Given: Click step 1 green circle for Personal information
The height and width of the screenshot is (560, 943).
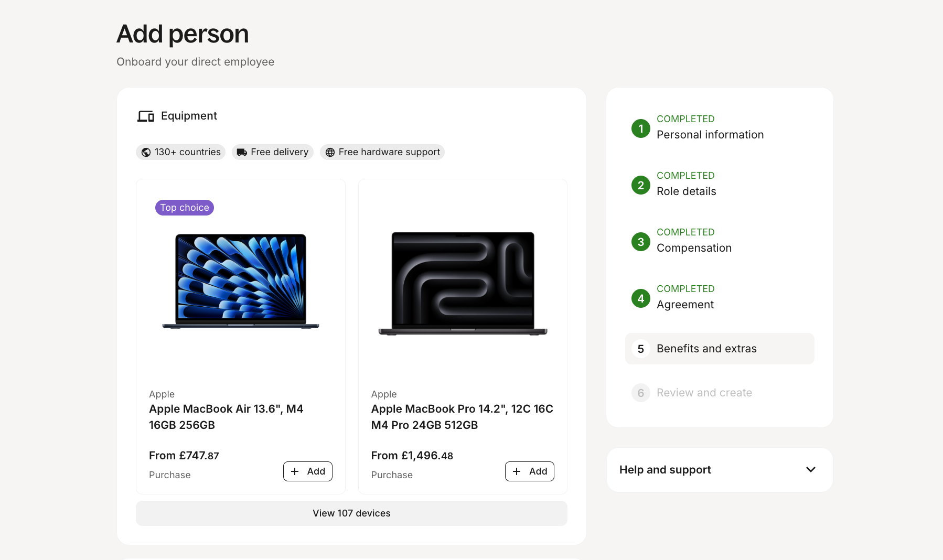Looking at the screenshot, I should click(641, 128).
